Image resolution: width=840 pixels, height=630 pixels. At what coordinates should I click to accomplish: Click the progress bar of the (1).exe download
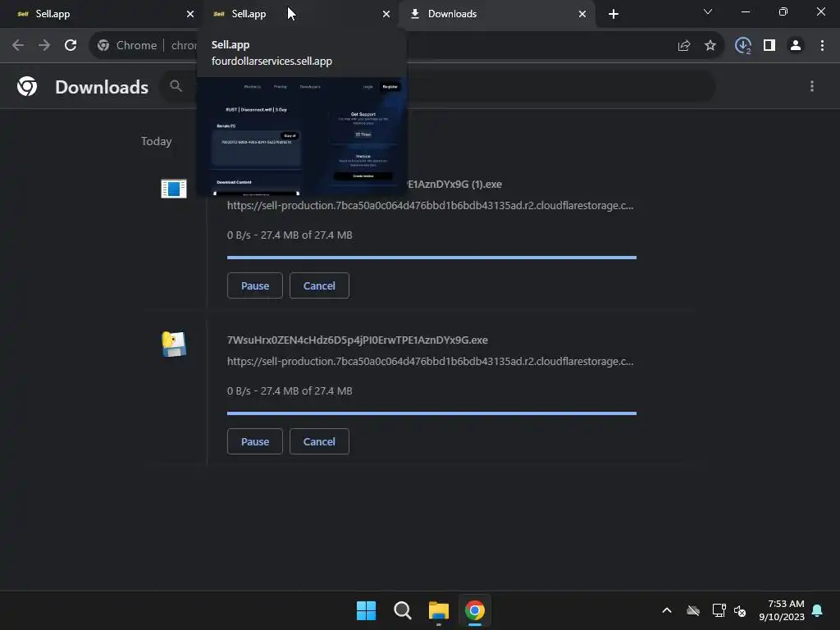(431, 258)
